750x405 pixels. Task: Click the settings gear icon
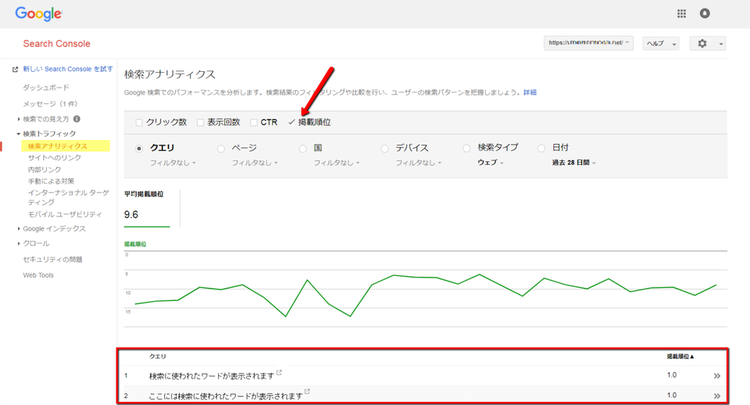coord(702,44)
